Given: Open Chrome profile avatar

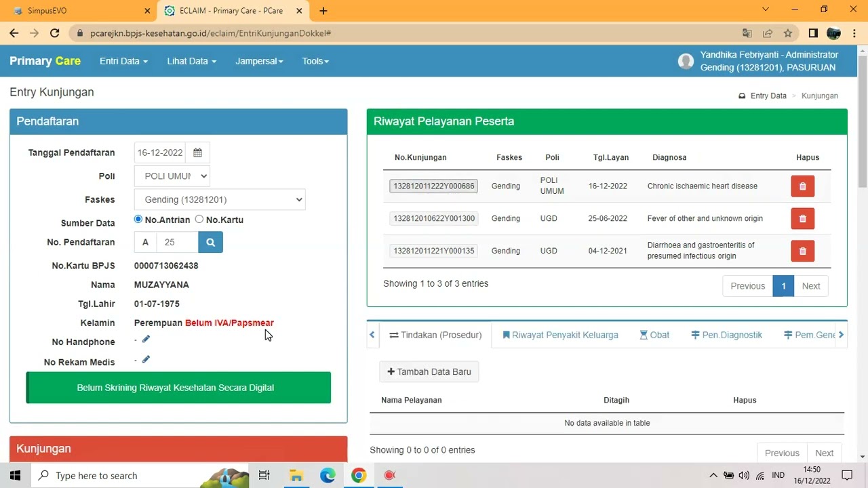Looking at the screenshot, I should (x=834, y=33).
